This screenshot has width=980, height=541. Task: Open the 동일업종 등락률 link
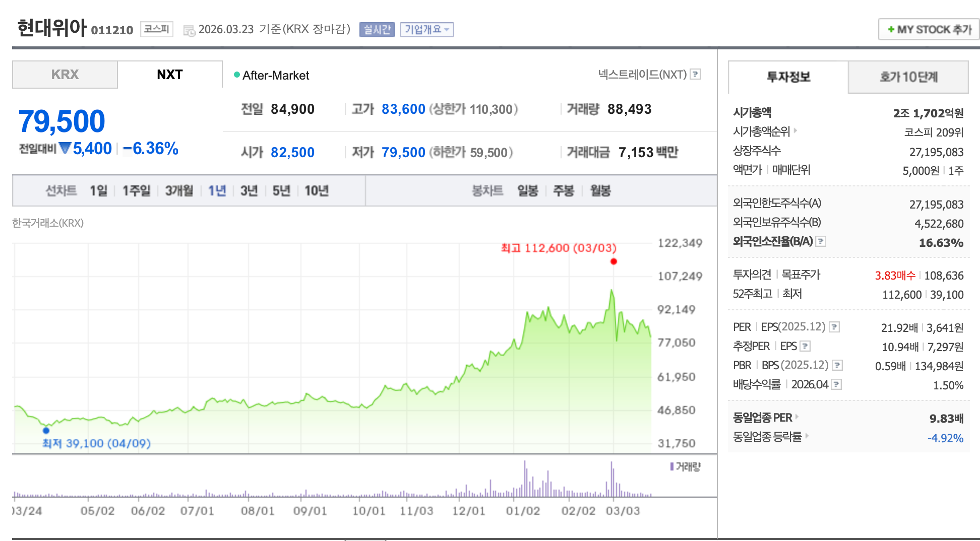[x=767, y=437]
